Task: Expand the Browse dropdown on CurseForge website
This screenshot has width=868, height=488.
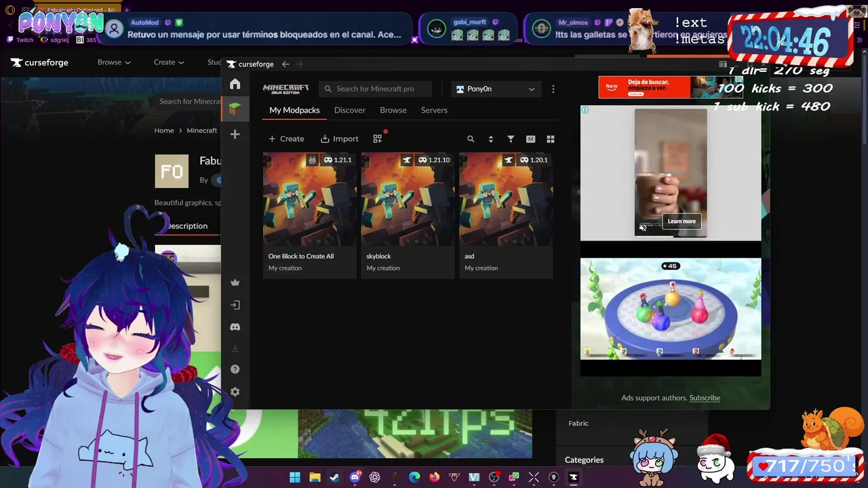Action: point(114,62)
